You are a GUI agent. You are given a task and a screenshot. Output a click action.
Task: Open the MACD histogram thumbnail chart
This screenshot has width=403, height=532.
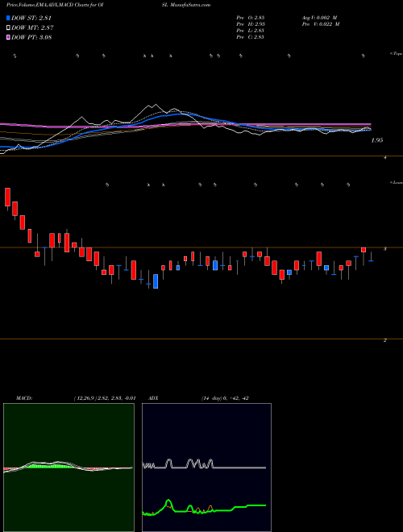[69, 468]
